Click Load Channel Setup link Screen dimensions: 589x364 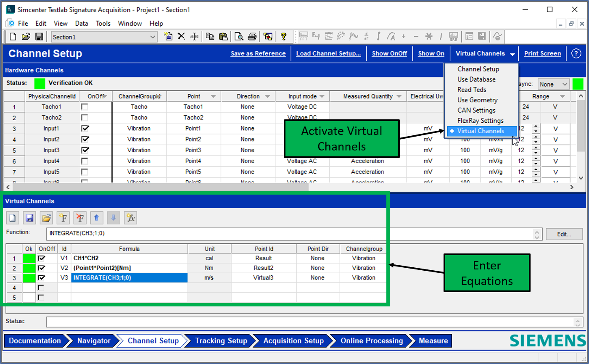(x=328, y=53)
